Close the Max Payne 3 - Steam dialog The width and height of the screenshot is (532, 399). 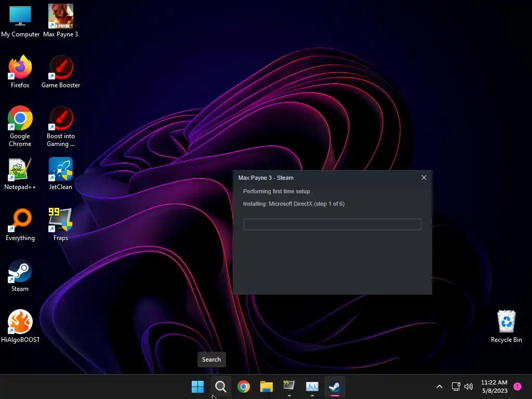(424, 178)
